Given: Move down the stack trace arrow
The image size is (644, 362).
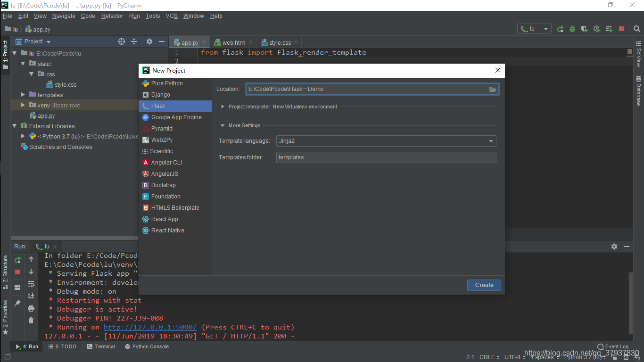Looking at the screenshot, I should tap(31, 271).
